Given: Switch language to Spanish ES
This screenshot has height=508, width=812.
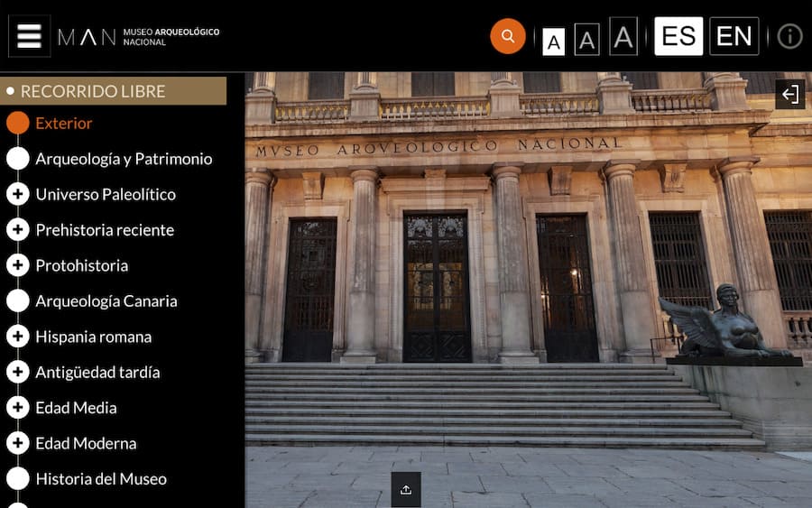Looking at the screenshot, I should click(678, 36).
